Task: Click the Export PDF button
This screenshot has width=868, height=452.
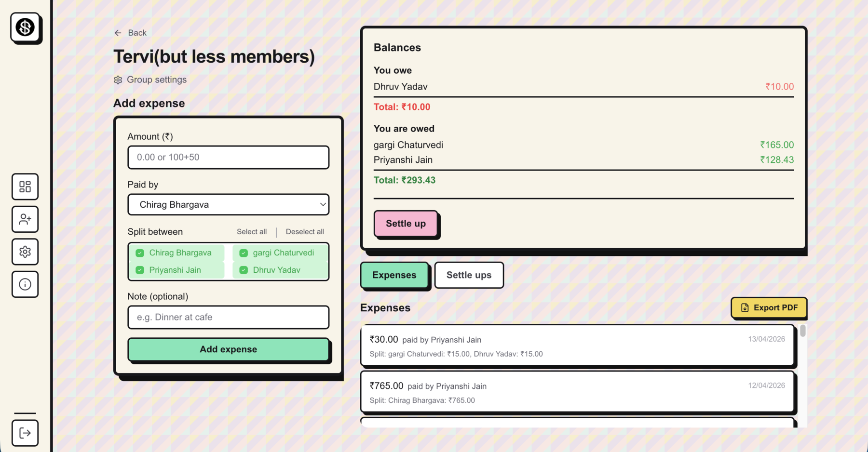Action: pos(769,307)
